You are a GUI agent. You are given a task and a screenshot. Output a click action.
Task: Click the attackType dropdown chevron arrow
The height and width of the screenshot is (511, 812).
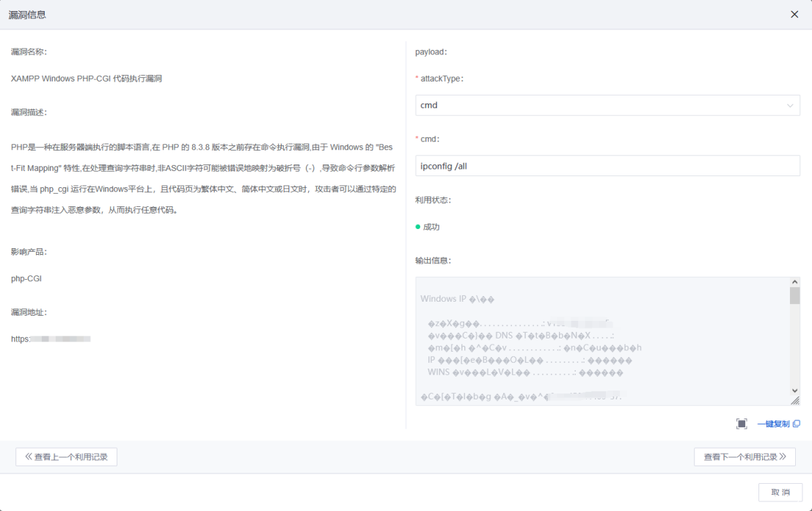[790, 106]
